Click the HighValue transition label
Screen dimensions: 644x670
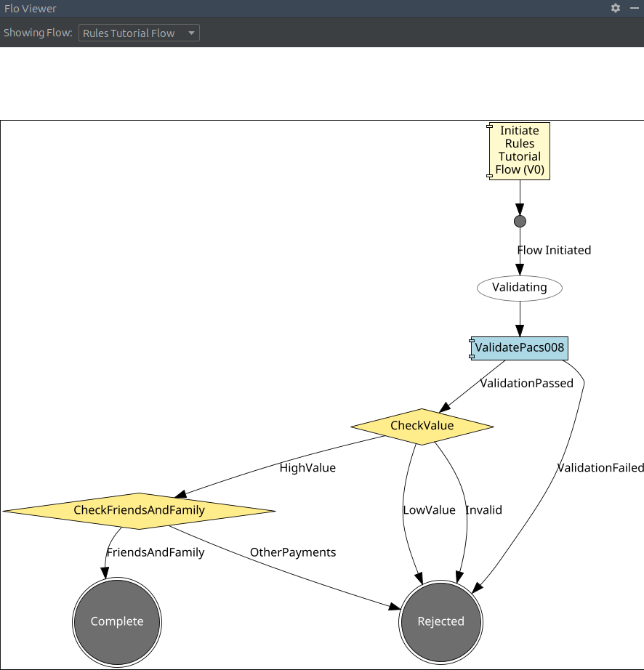pos(307,468)
